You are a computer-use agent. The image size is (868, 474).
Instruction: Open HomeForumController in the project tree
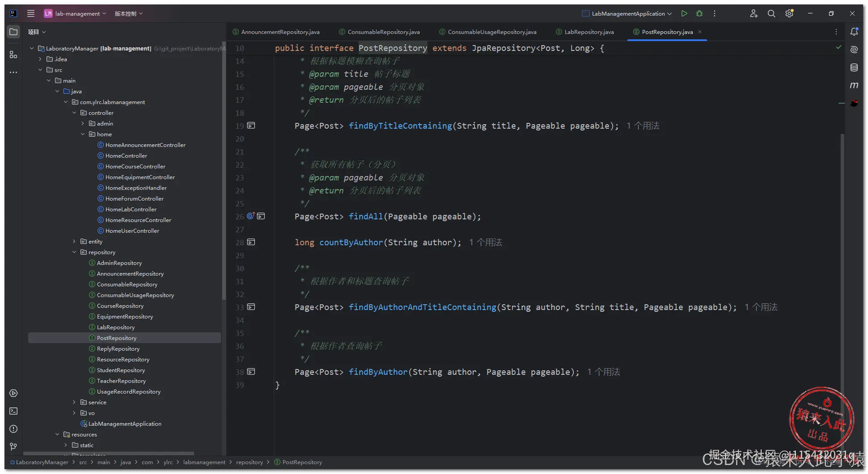134,199
